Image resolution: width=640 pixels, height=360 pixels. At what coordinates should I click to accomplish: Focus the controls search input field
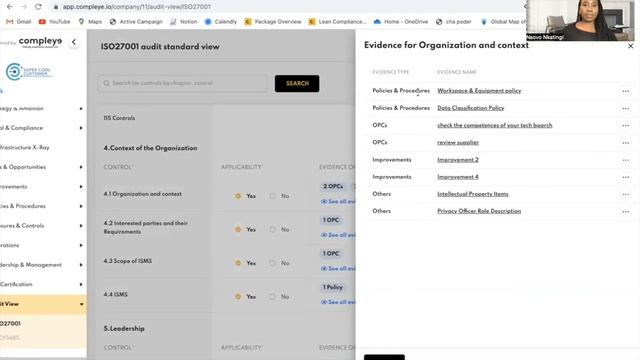click(x=182, y=83)
